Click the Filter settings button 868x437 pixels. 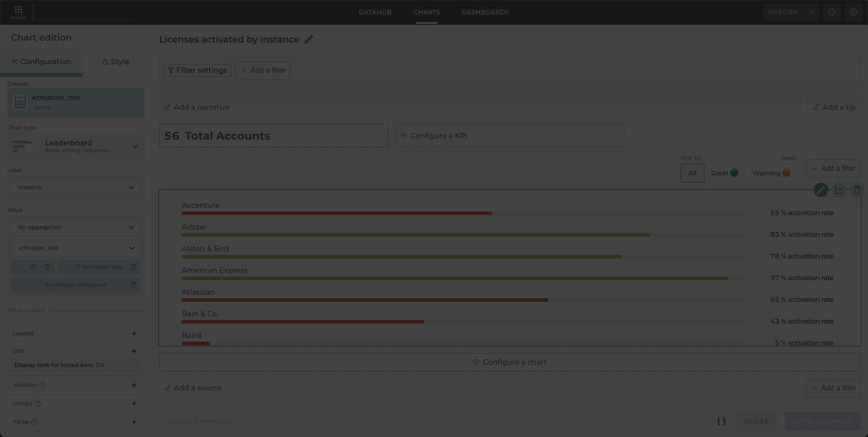click(x=197, y=70)
